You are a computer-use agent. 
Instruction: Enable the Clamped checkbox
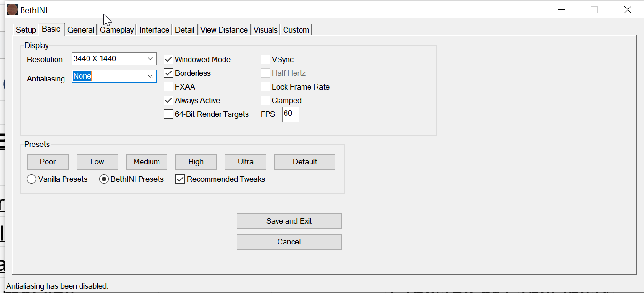265,100
